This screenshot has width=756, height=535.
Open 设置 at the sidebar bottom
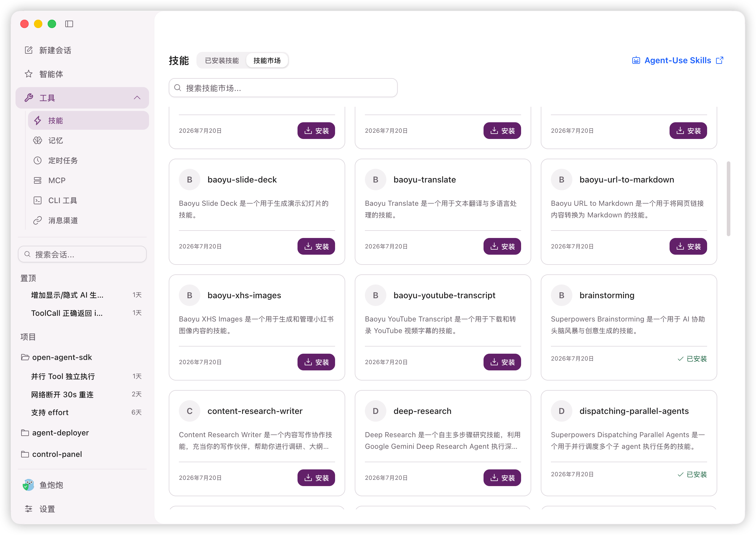point(82,509)
